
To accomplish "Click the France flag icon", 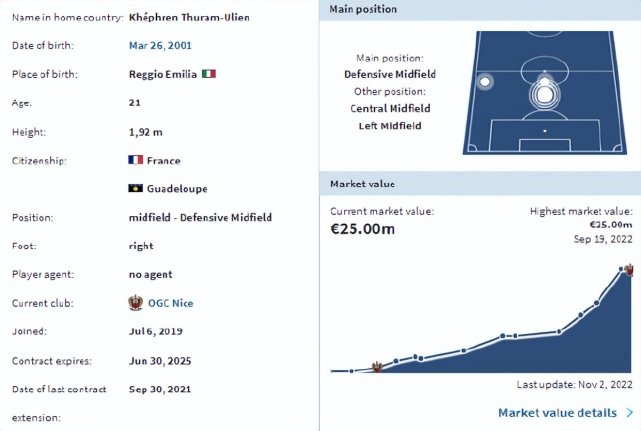I will 135,160.
